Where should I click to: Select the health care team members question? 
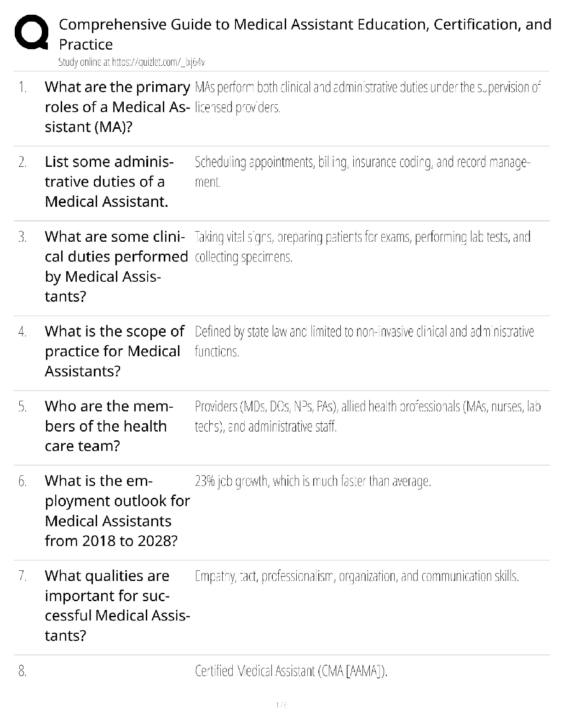[109, 426]
